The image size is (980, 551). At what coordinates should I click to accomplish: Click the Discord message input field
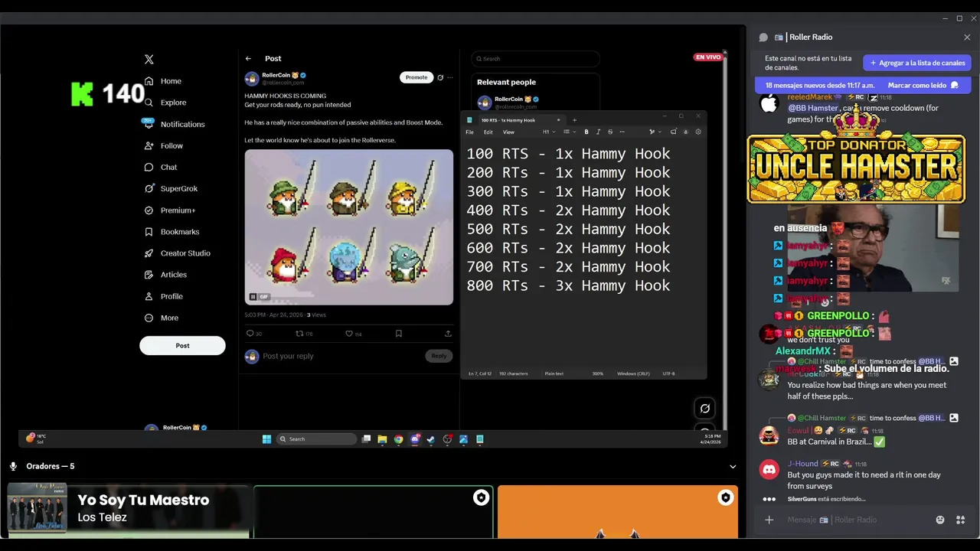pos(857,520)
